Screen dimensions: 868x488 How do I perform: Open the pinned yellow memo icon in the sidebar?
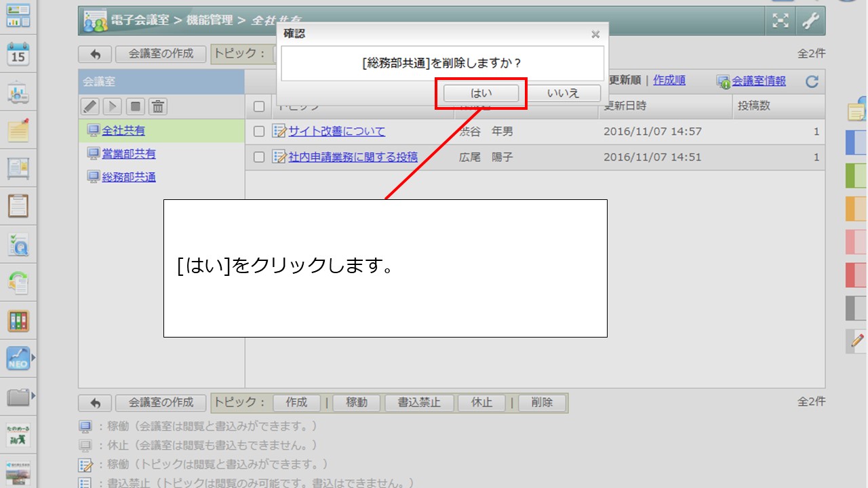point(18,129)
